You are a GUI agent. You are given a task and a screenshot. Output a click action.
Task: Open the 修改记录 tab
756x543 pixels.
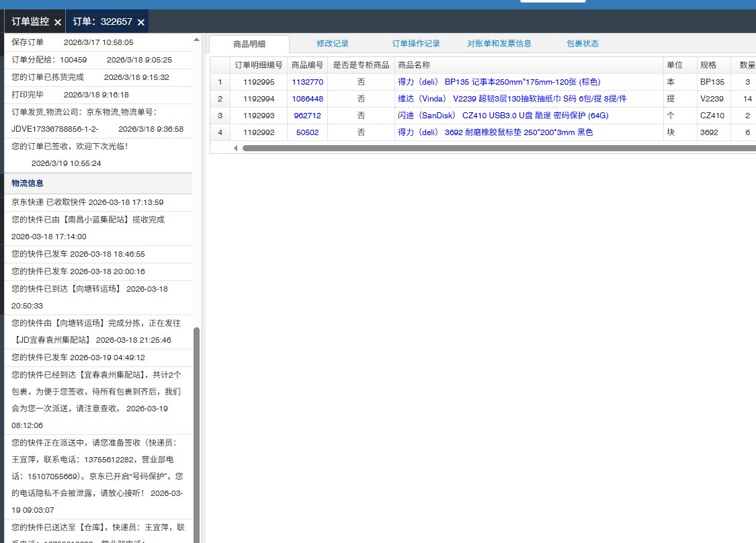(x=333, y=44)
